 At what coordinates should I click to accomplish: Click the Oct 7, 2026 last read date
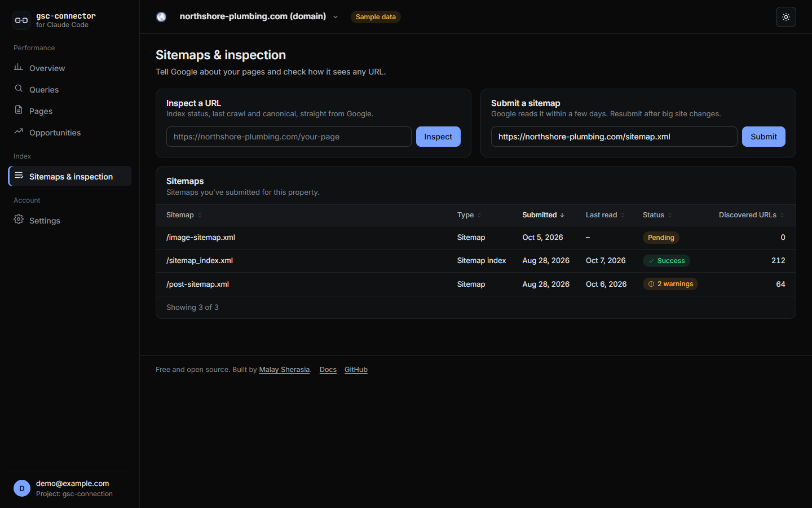pos(606,261)
